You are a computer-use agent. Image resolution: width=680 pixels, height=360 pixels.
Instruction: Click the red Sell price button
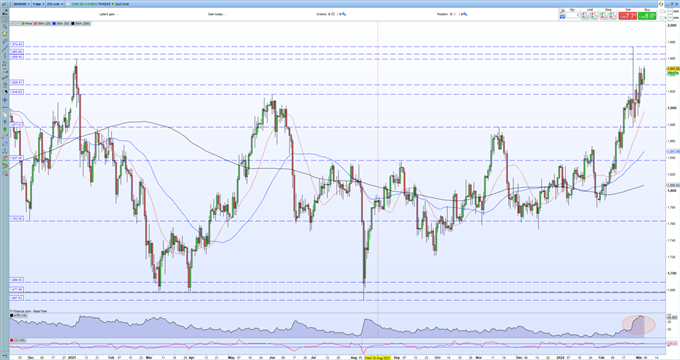click(628, 16)
